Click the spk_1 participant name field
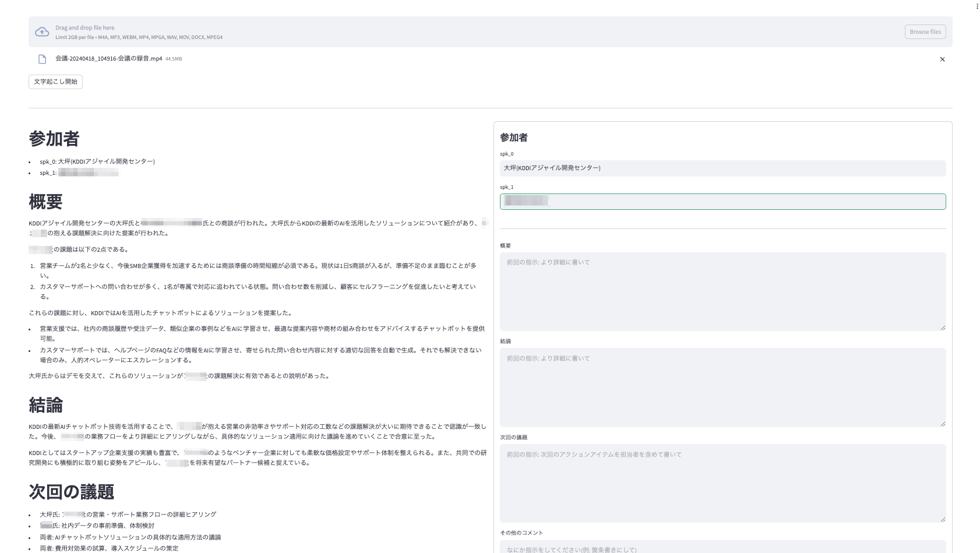 pos(722,202)
